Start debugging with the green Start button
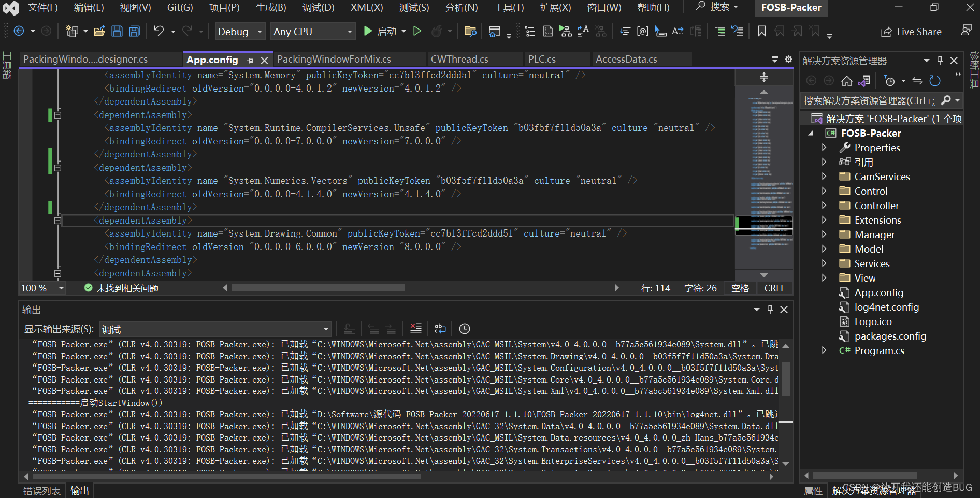The image size is (980, 498). click(x=368, y=31)
